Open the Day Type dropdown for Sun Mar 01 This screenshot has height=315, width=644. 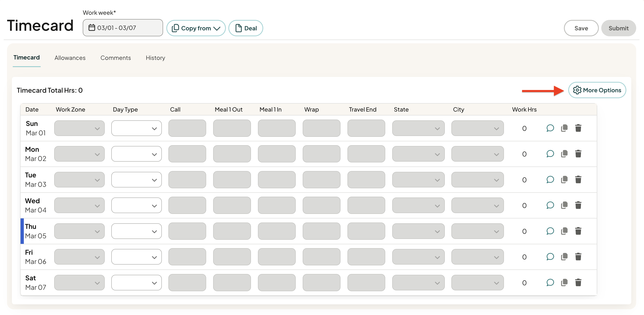[x=137, y=128]
